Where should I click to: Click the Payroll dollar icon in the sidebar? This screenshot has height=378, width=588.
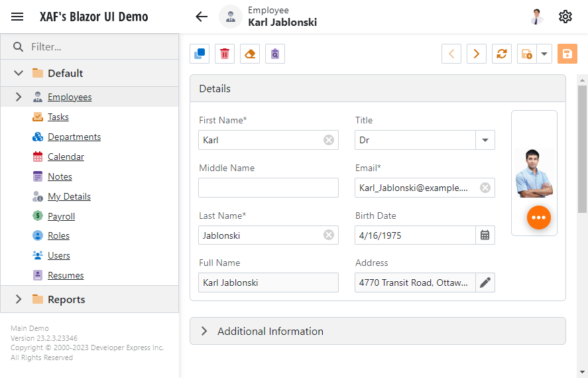pyautogui.click(x=38, y=216)
